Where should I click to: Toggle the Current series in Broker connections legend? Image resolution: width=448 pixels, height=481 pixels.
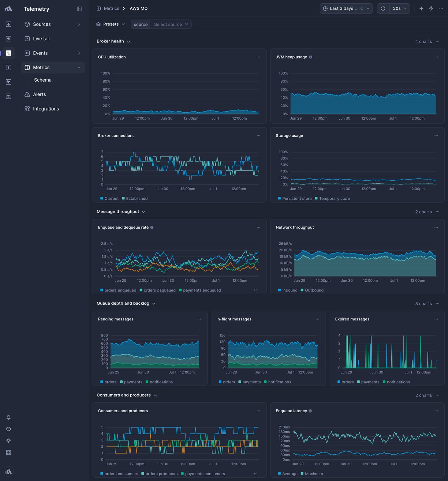pyautogui.click(x=109, y=199)
